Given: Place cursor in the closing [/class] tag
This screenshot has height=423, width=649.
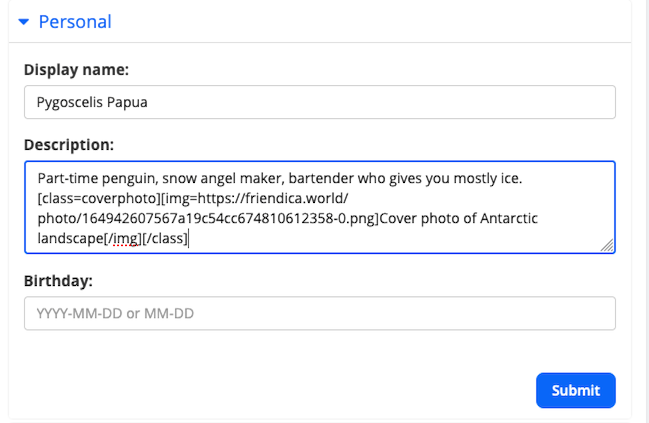Looking at the screenshot, I should pyautogui.click(x=165, y=238).
